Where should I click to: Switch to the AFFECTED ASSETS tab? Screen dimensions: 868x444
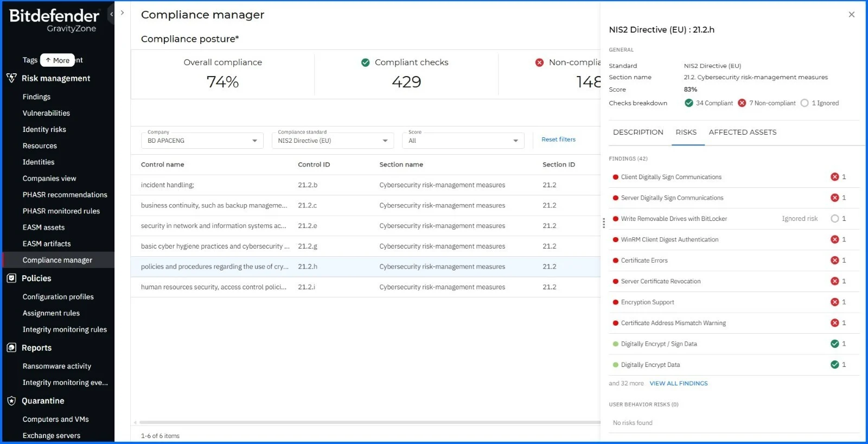742,132
